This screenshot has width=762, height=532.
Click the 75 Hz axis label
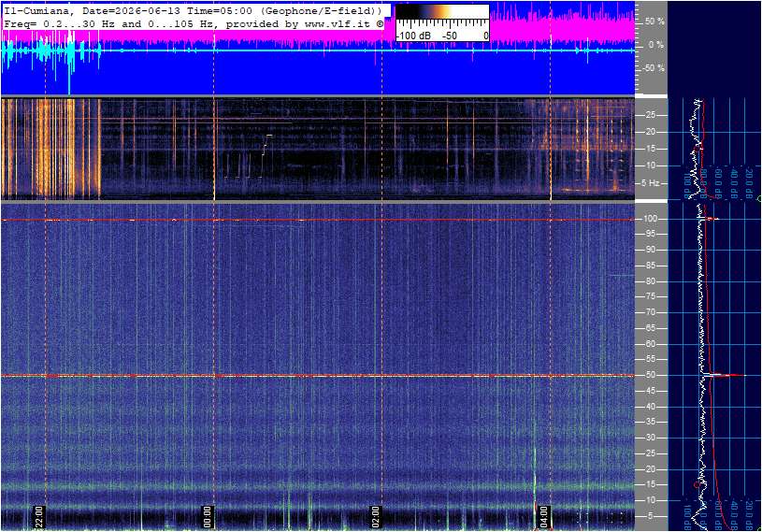(x=650, y=296)
